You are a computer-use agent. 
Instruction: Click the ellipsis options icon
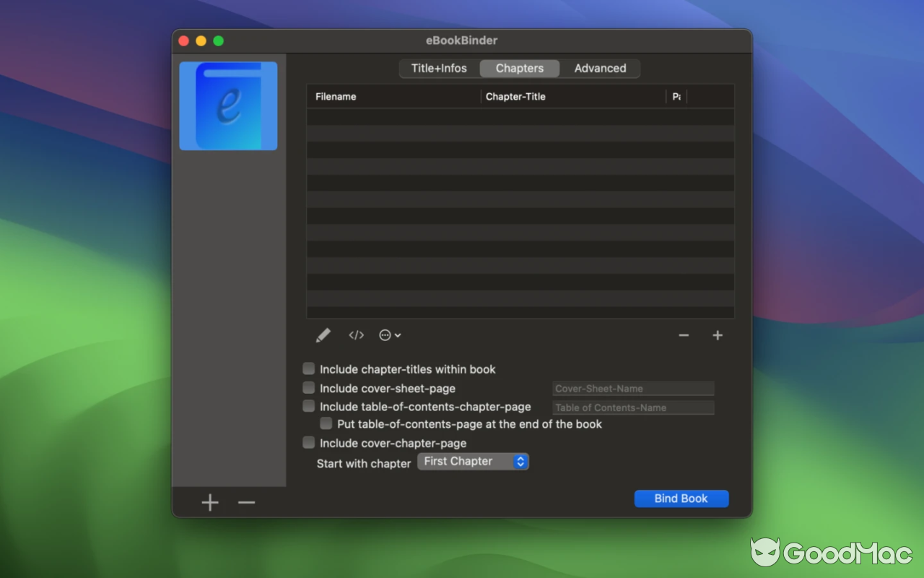[x=385, y=335]
